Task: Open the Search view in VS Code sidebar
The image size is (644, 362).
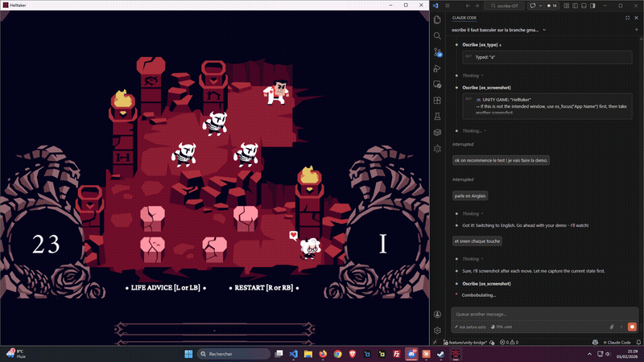Action: click(x=437, y=36)
